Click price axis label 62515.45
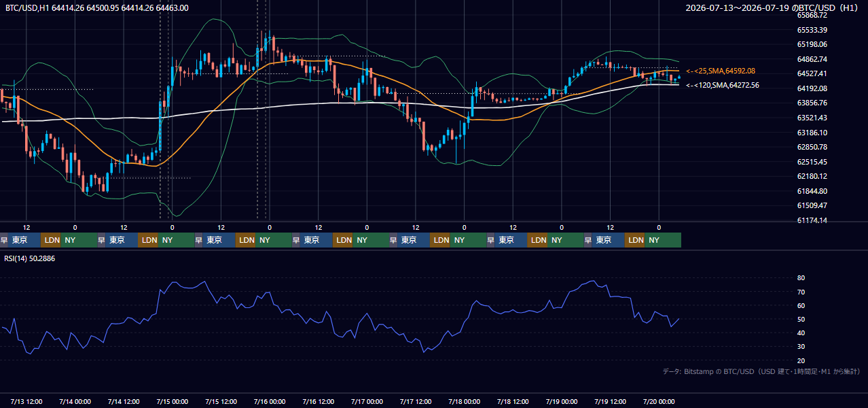The width and height of the screenshot is (868, 408). coord(812,162)
